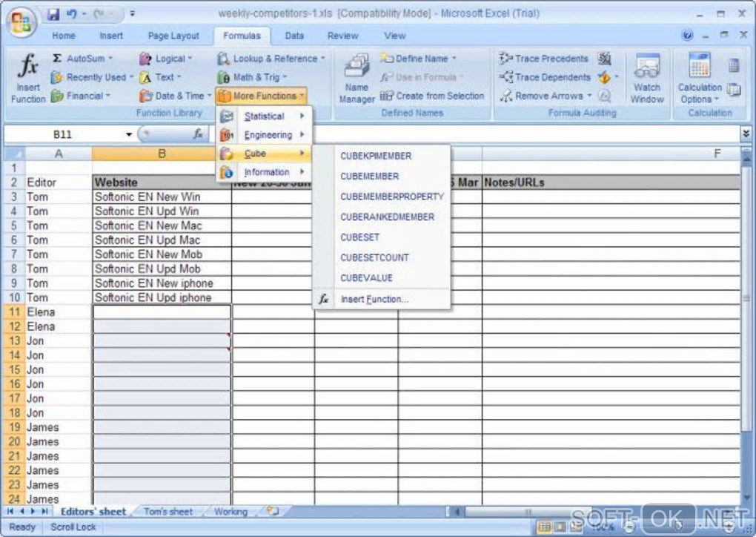Open the Recently Used functions icon

tap(56, 77)
